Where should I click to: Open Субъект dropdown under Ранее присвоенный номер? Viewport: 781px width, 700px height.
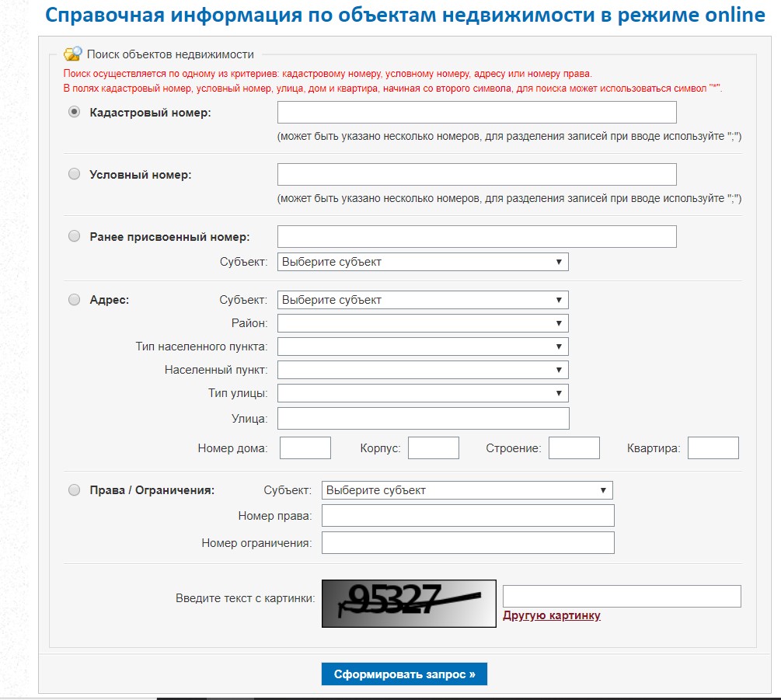[423, 262]
